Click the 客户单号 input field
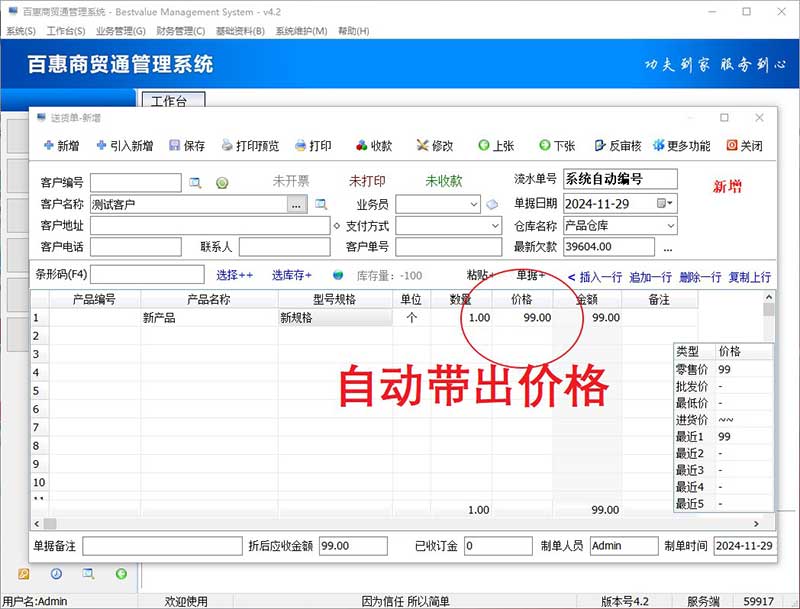 point(448,247)
